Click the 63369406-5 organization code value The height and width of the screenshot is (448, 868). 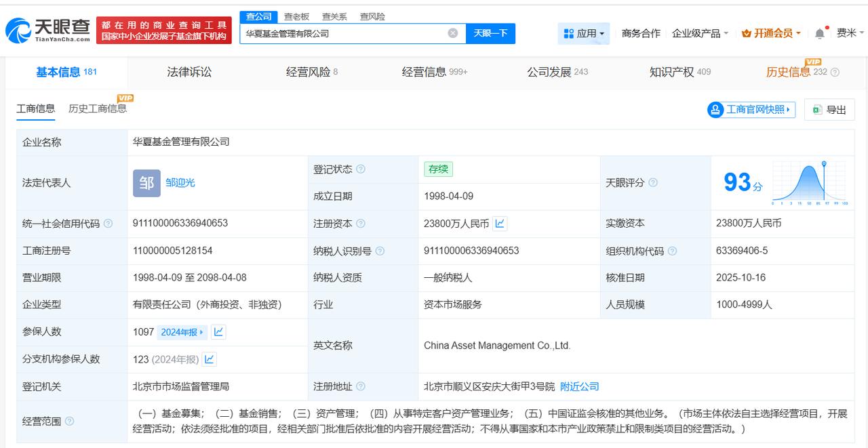point(742,251)
